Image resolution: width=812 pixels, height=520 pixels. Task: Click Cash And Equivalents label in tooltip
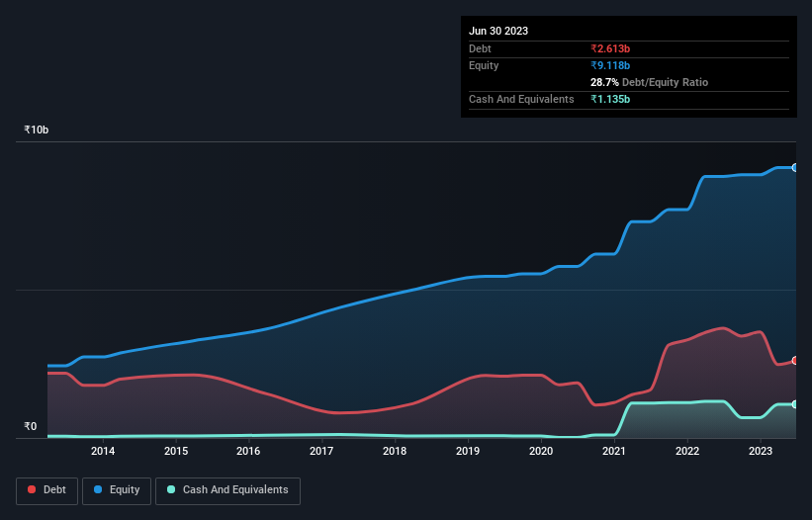pyautogui.click(x=521, y=99)
